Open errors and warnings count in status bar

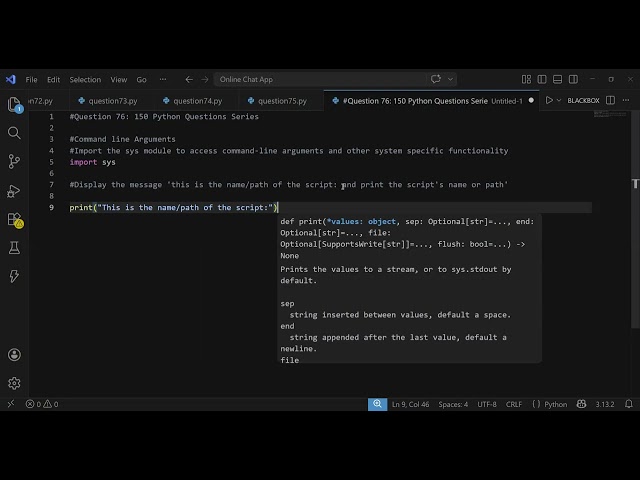coord(42,404)
